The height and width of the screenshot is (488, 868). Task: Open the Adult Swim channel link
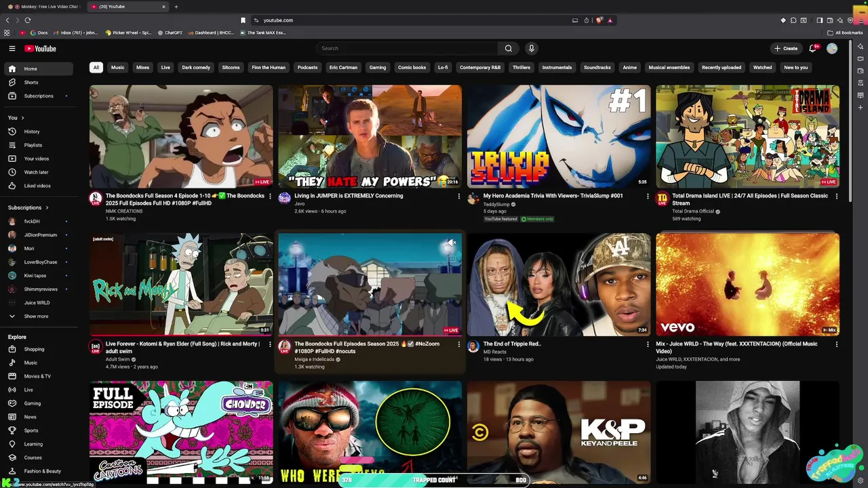point(117,360)
